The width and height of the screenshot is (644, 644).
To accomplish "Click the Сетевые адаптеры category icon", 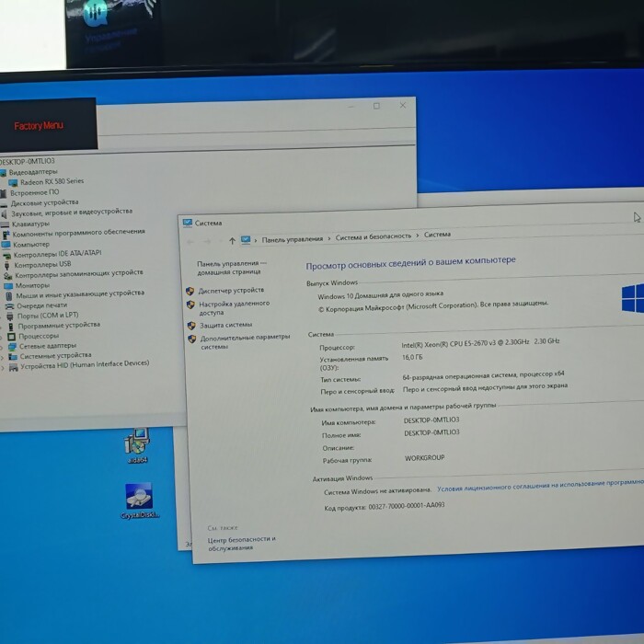I will (12, 347).
